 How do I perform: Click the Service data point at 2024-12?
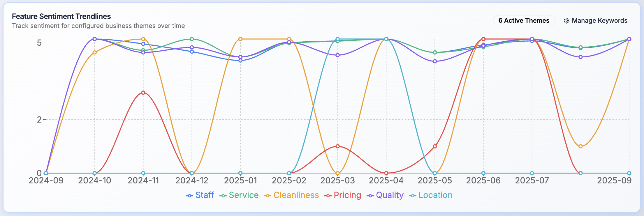tap(192, 39)
